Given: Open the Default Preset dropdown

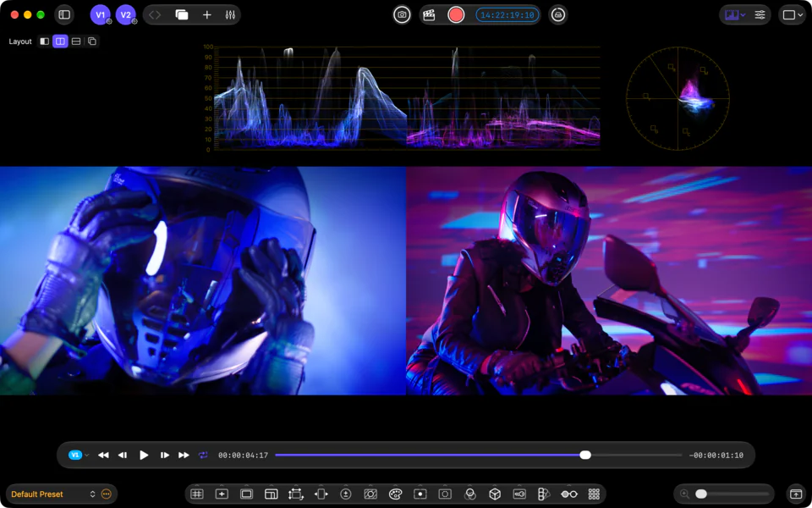Looking at the screenshot, I should click(x=54, y=494).
